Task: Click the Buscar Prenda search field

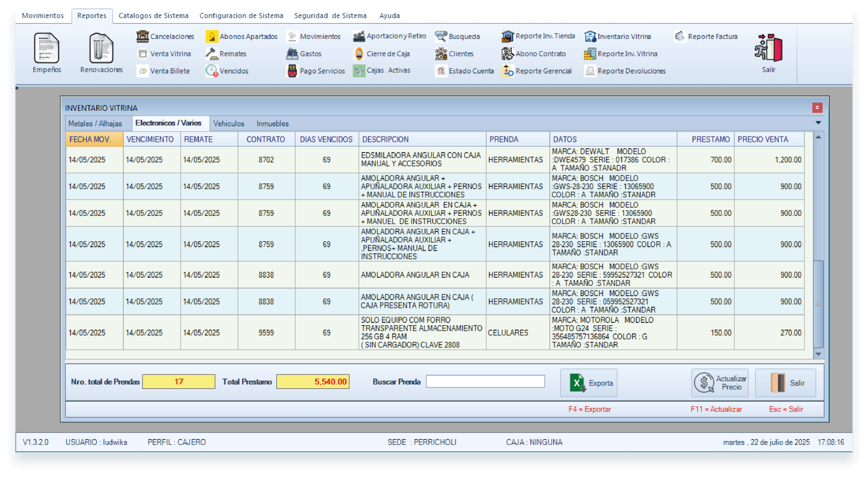Action: pyautogui.click(x=485, y=381)
